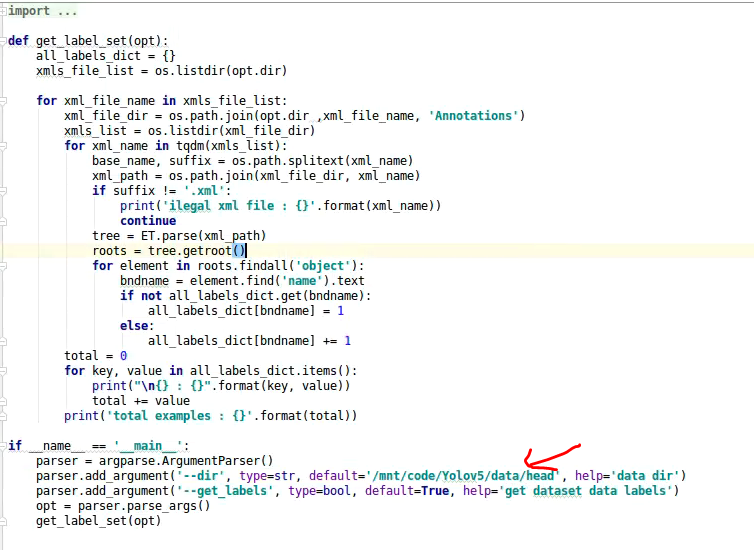Click the 'data dir' help string
754x550 pixels.
pyautogui.click(x=644, y=476)
